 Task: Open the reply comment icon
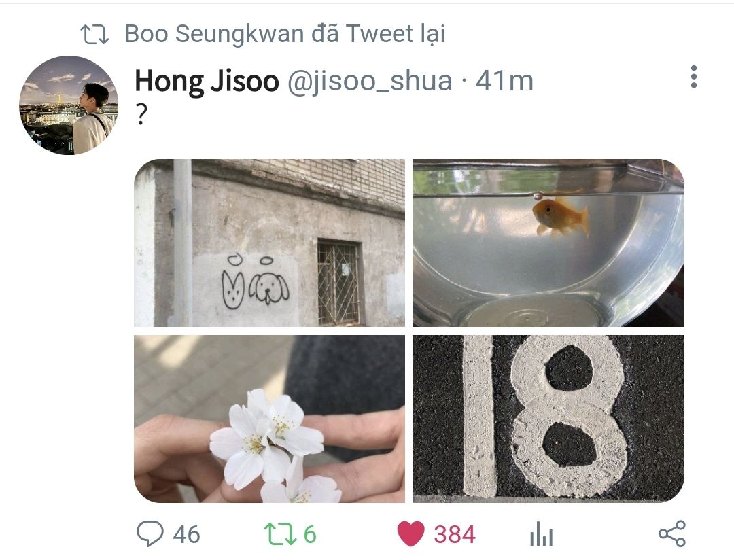pyautogui.click(x=150, y=533)
